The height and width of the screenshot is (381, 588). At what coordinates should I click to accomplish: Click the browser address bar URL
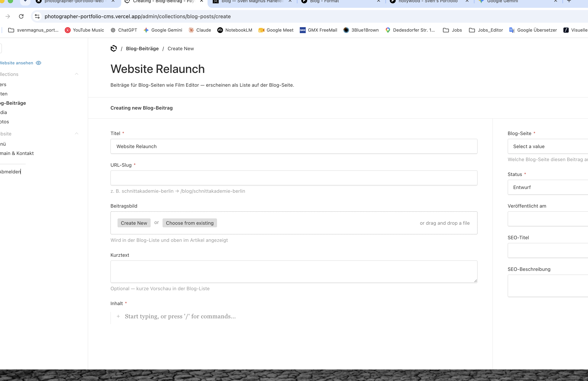[x=138, y=16]
